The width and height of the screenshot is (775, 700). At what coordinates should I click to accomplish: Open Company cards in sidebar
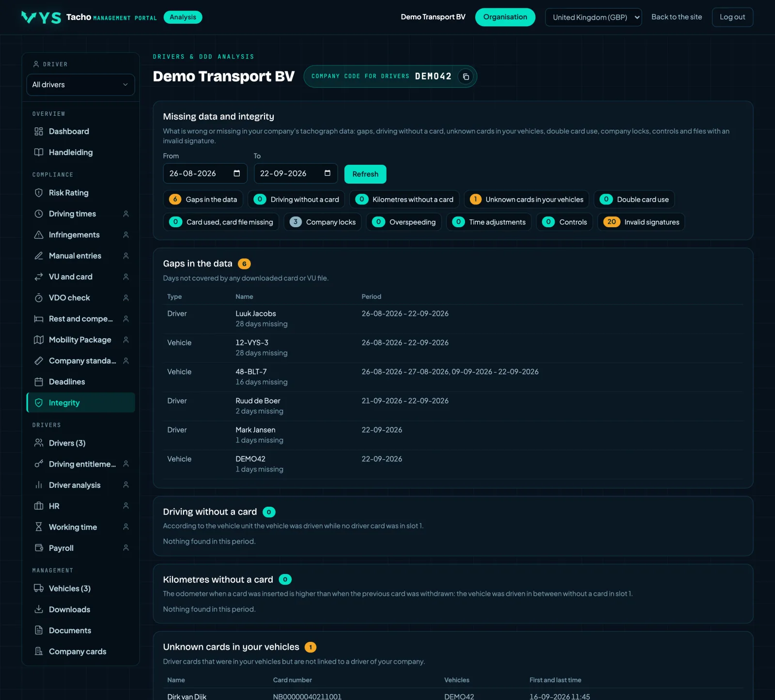[x=81, y=652]
